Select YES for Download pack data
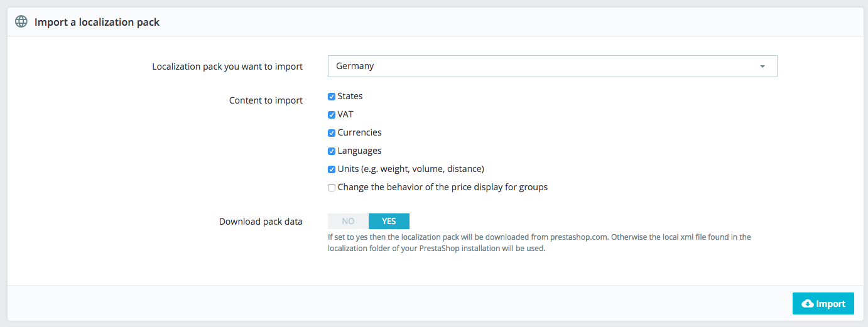 [x=389, y=221]
